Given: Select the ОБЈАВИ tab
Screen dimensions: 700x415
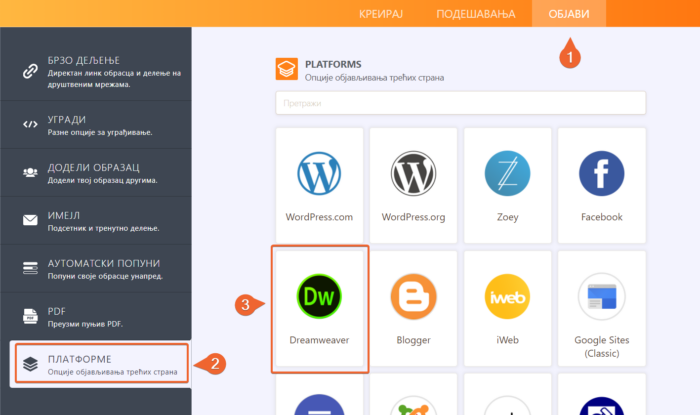Looking at the screenshot, I should (x=569, y=14).
